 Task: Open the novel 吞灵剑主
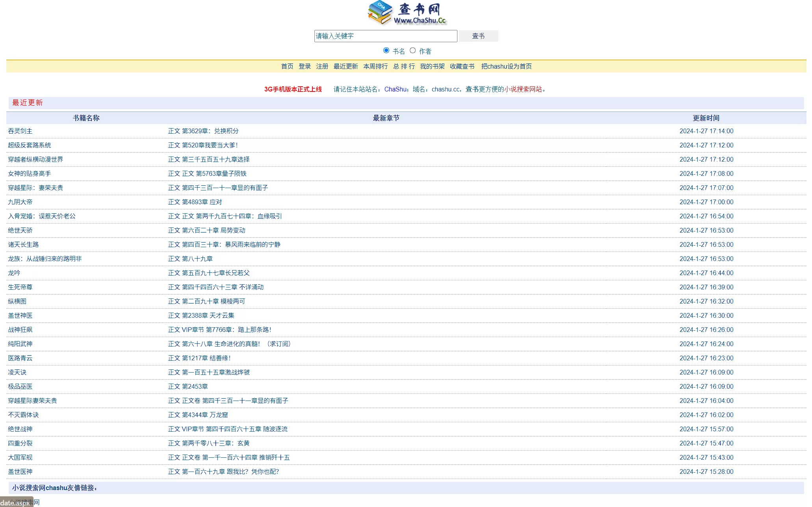(20, 131)
